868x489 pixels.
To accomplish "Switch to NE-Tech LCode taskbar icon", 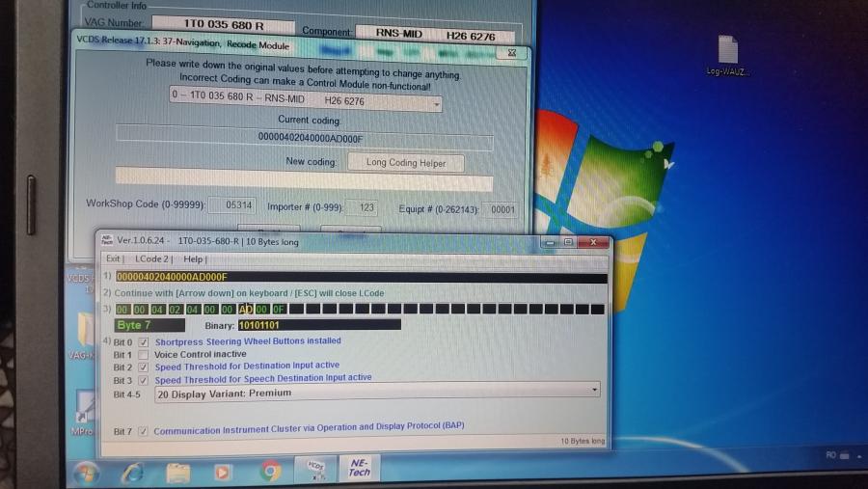I will pos(359,469).
